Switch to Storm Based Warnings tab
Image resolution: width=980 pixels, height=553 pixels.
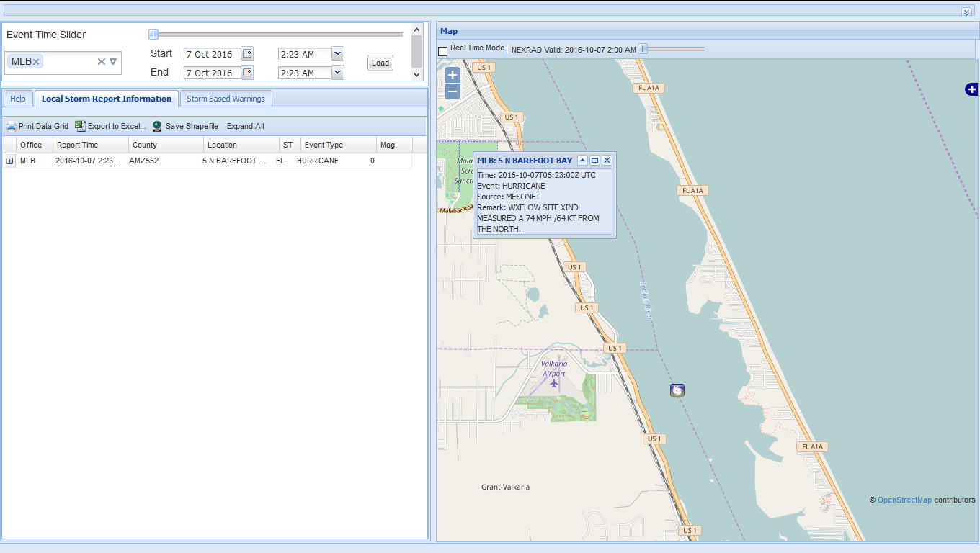tap(226, 99)
